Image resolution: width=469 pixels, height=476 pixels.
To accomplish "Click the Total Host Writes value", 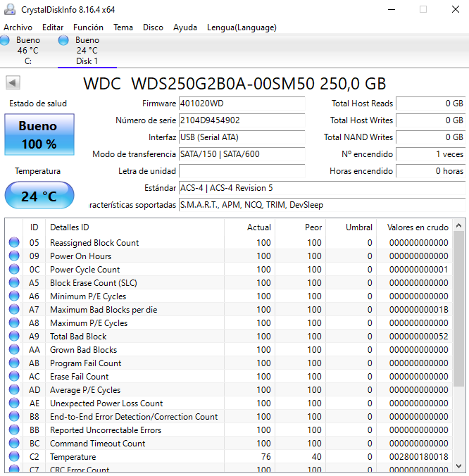I will (430, 120).
